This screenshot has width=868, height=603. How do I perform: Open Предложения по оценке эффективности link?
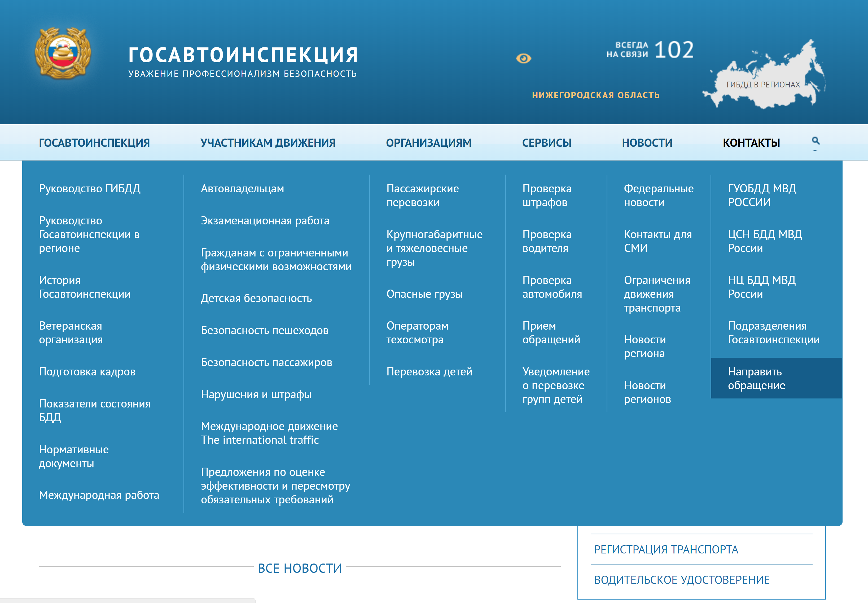click(276, 486)
